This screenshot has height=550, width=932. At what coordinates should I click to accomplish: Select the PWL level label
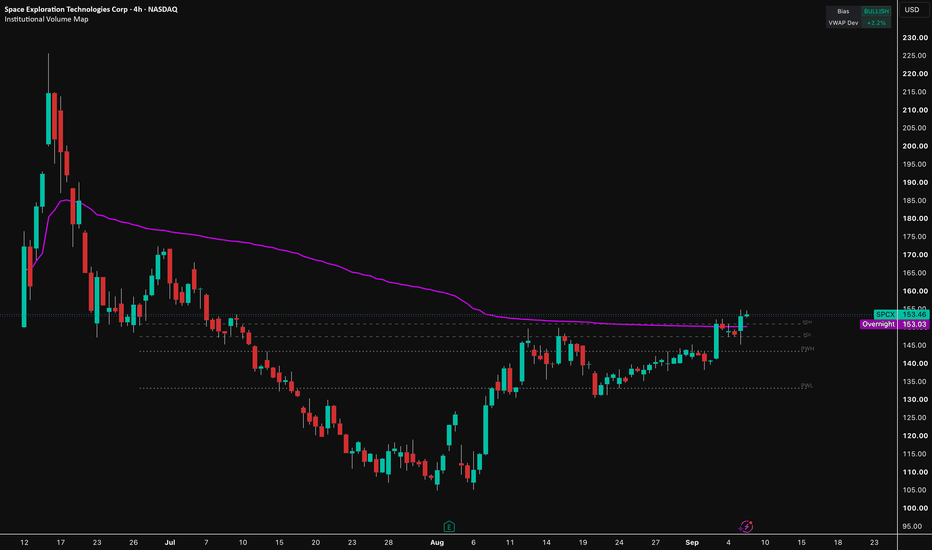[x=807, y=385]
